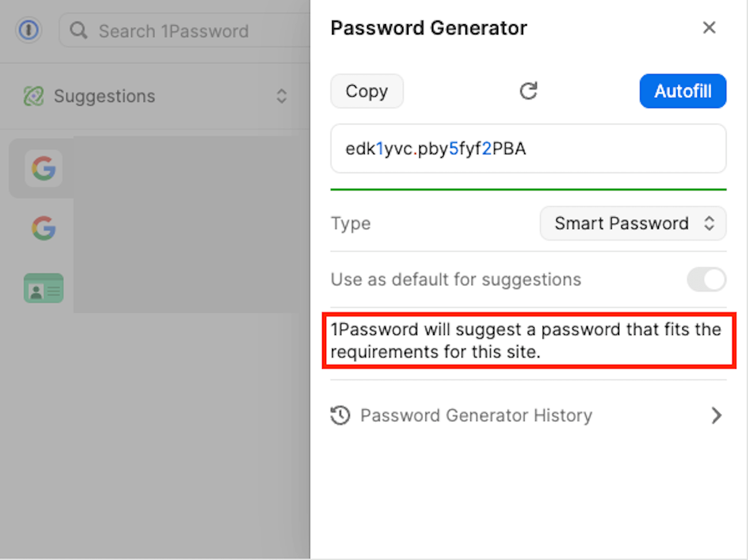Expand the Suggestions sorting chevron

281,96
